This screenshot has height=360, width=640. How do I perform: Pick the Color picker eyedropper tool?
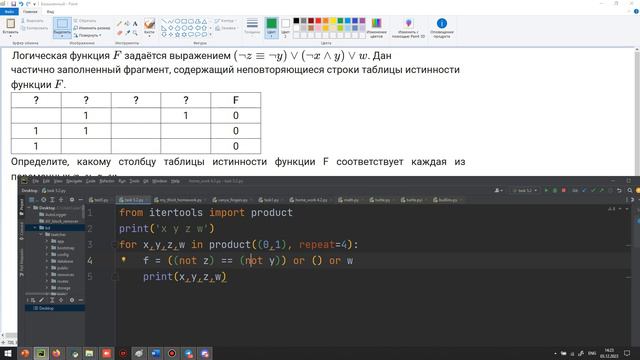point(127,32)
